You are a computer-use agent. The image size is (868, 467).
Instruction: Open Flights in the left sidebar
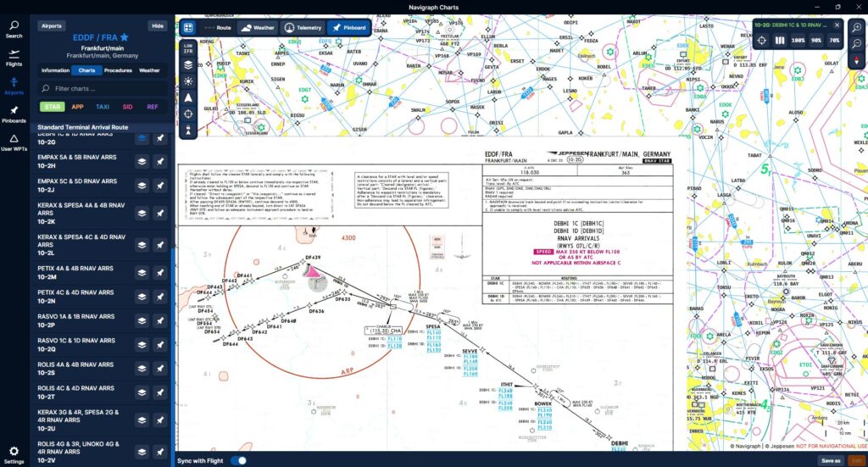[x=14, y=57]
